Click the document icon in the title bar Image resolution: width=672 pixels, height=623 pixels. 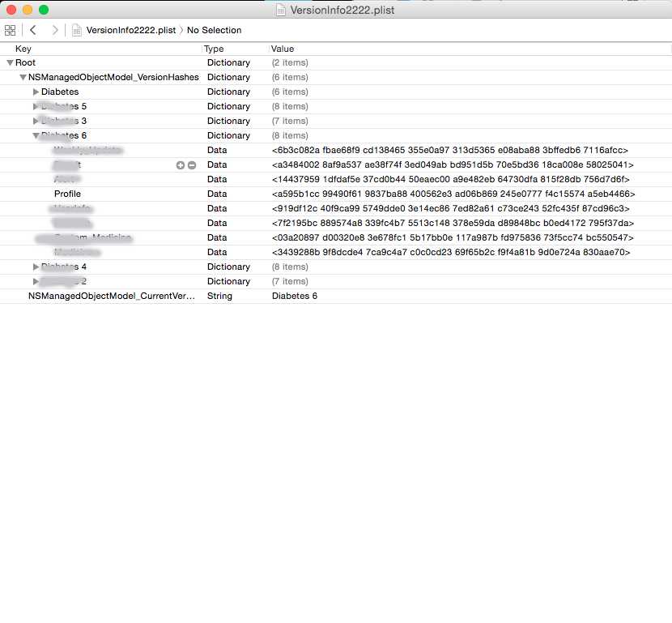281,10
